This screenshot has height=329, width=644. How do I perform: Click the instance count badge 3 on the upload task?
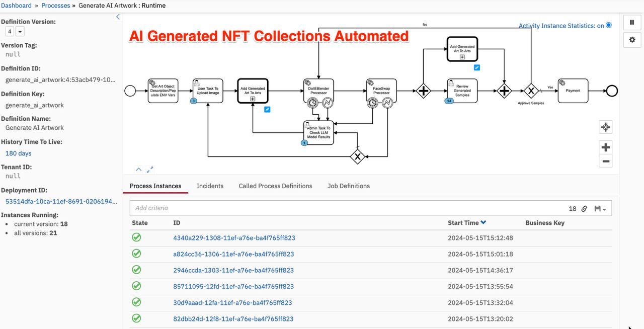coord(194,101)
